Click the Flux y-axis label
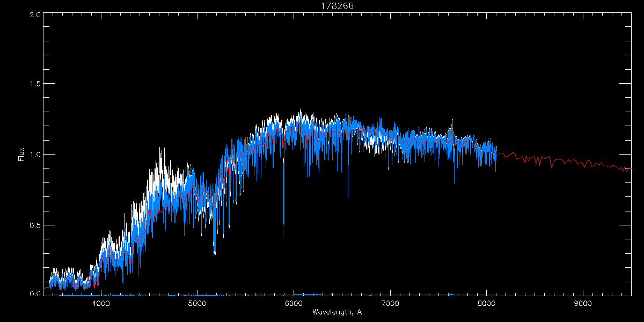 coord(21,154)
